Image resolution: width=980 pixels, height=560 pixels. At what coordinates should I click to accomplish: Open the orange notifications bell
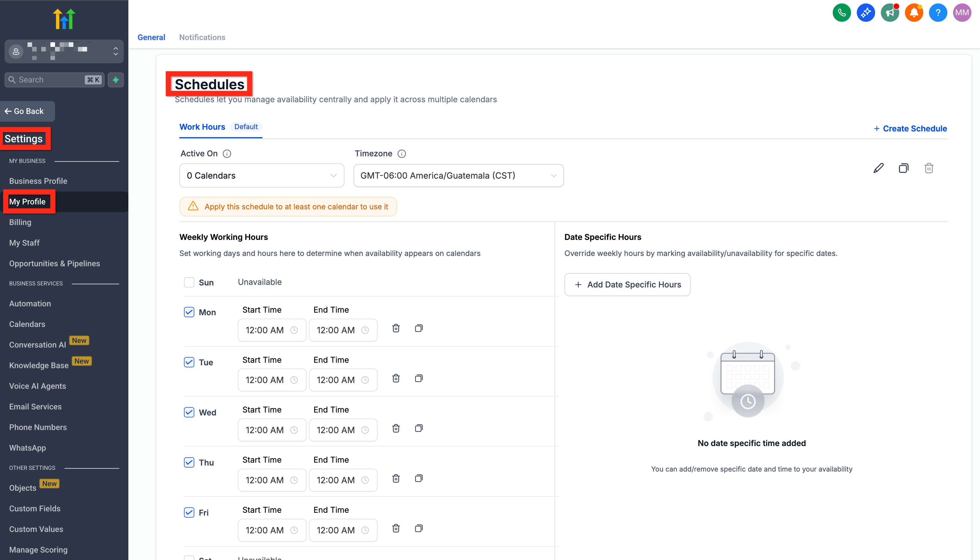coord(914,13)
